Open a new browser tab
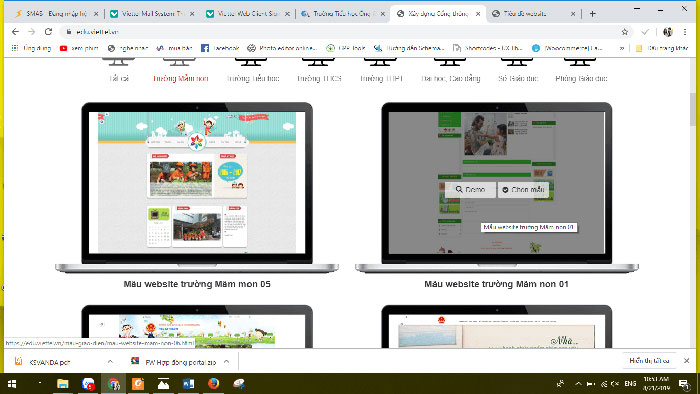 click(x=592, y=14)
